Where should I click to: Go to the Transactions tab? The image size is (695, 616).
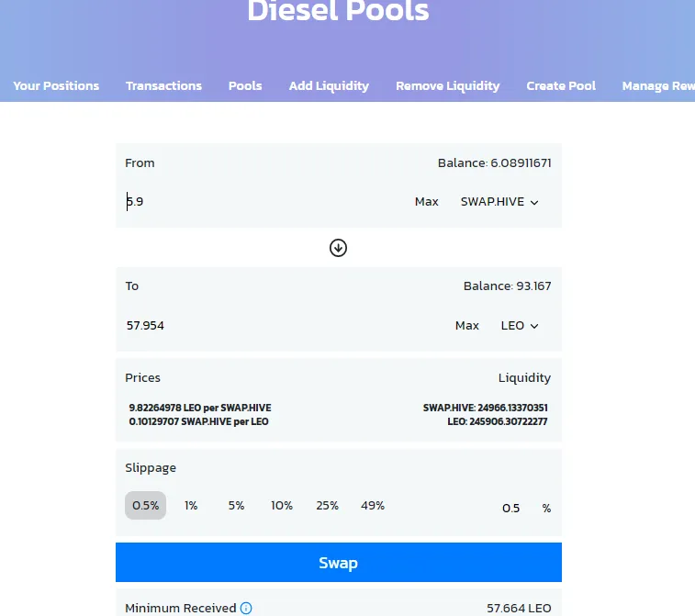click(163, 86)
